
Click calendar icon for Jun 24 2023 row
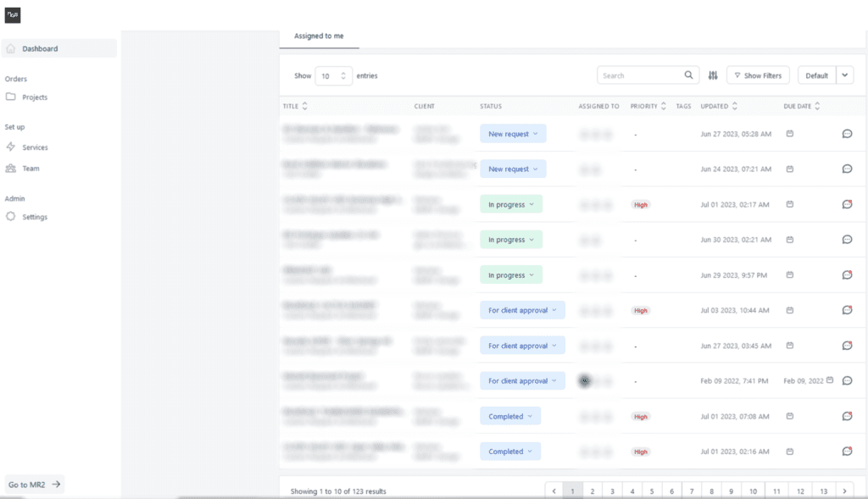[789, 169]
